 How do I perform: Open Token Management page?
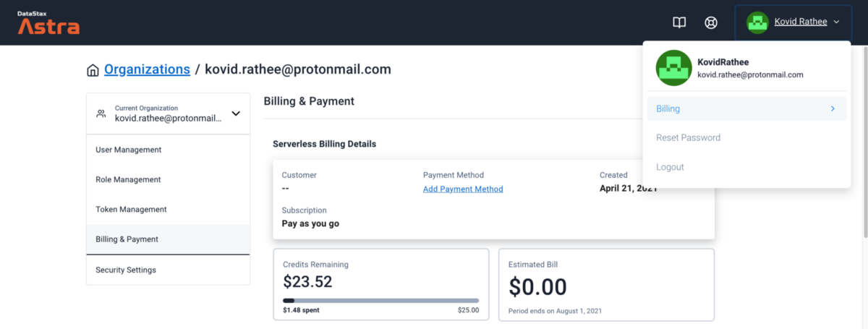tap(131, 209)
